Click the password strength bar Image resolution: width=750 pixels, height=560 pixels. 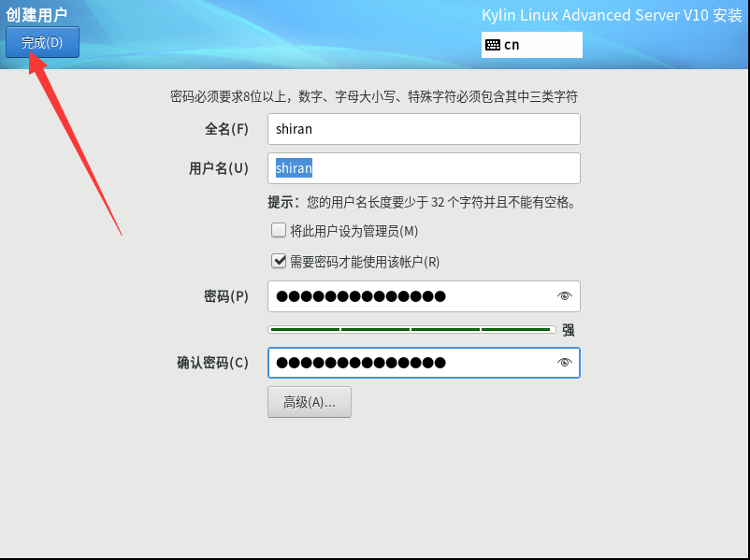[411, 329]
